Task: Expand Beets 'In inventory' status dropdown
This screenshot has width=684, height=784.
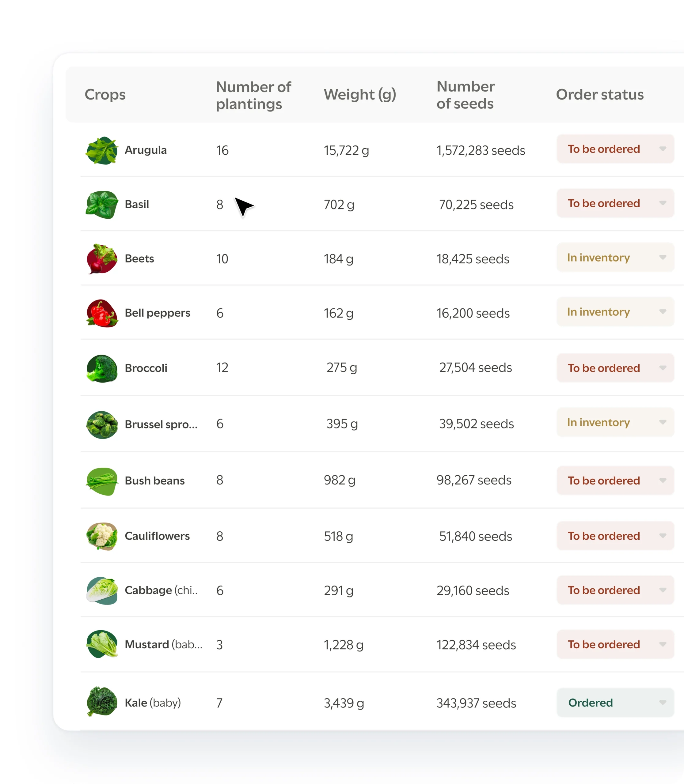Action: coord(615,258)
